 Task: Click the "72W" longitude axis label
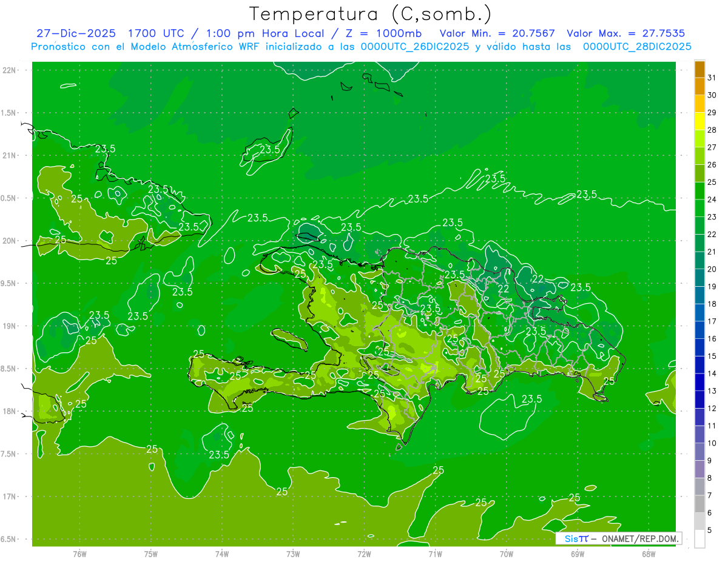tap(364, 554)
